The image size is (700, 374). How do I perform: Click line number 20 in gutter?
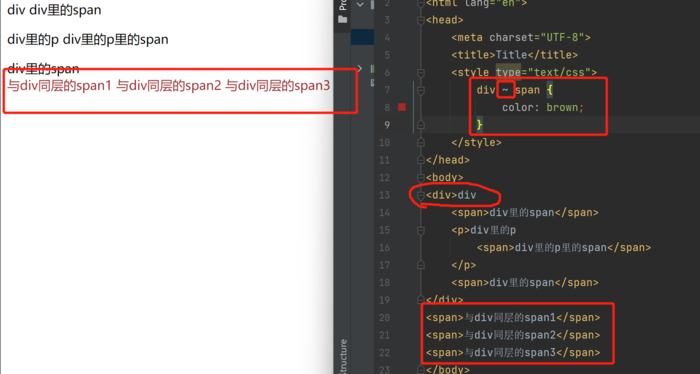(384, 317)
